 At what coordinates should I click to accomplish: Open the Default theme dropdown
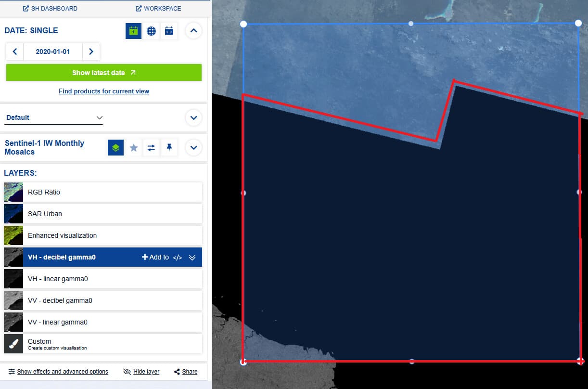tap(53, 117)
